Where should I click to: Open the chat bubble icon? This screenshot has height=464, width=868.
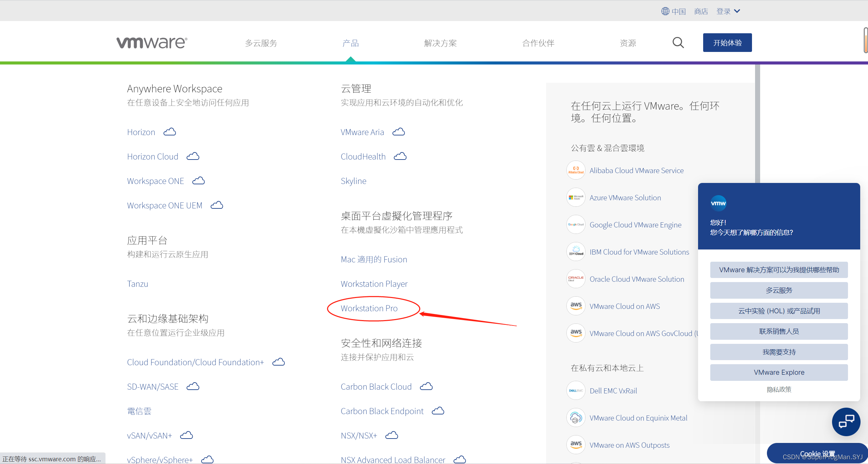click(x=846, y=422)
